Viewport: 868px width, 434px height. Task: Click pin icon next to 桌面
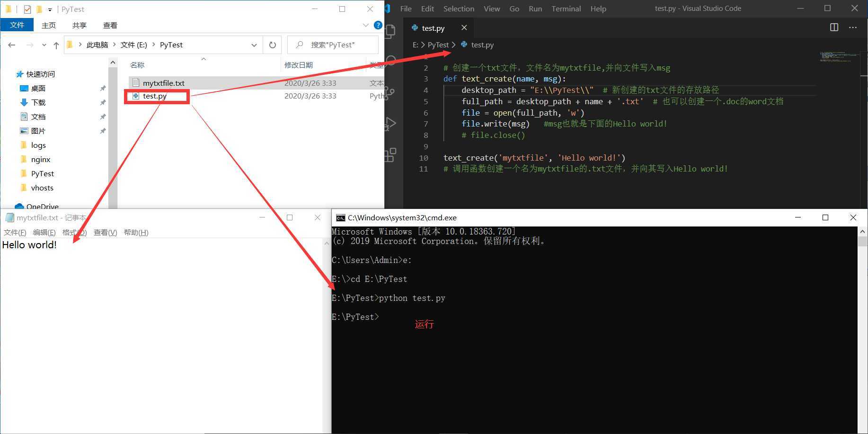pos(103,88)
